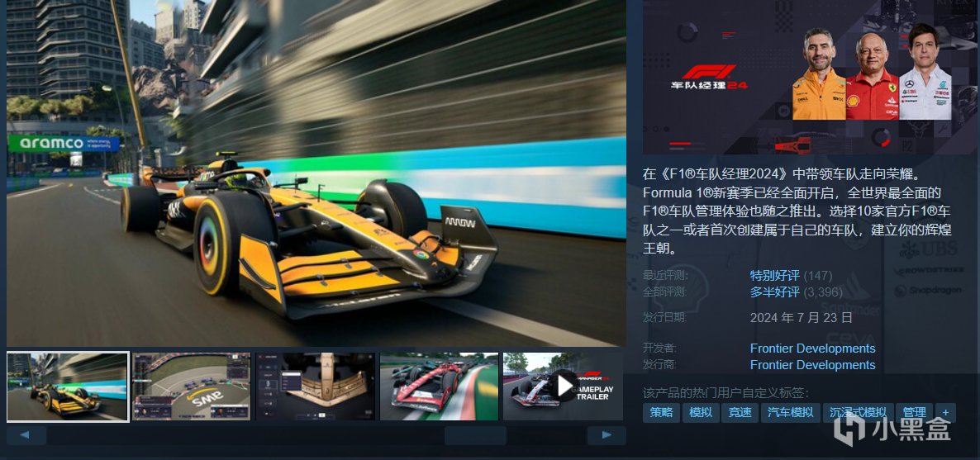
Task: Open recent reviews 特别好评 link
Action: tap(775, 275)
